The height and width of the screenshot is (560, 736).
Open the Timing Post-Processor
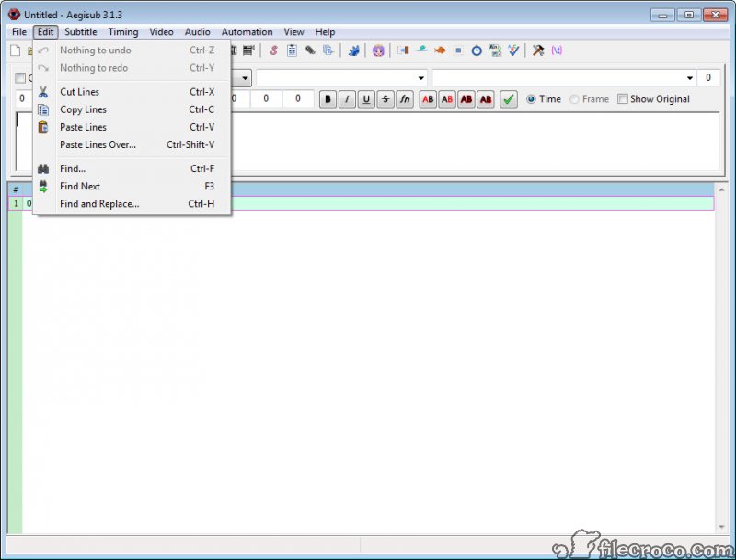(477, 51)
